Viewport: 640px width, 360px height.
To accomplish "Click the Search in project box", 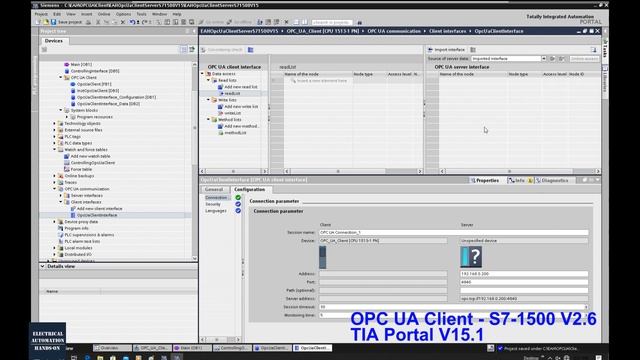I will click(332, 22).
